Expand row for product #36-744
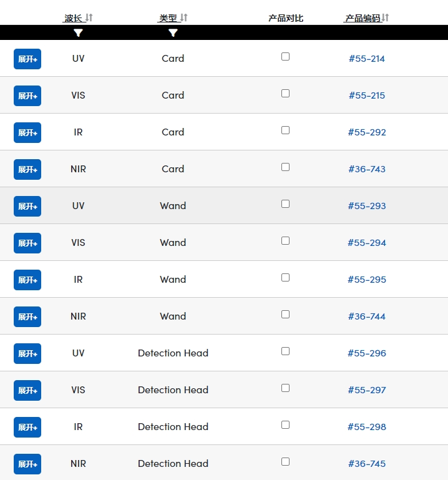448x480 pixels. (27, 316)
